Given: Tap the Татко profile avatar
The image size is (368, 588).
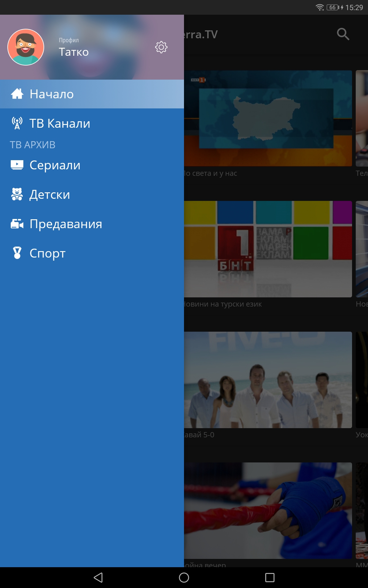Looking at the screenshot, I should pyautogui.click(x=26, y=47).
